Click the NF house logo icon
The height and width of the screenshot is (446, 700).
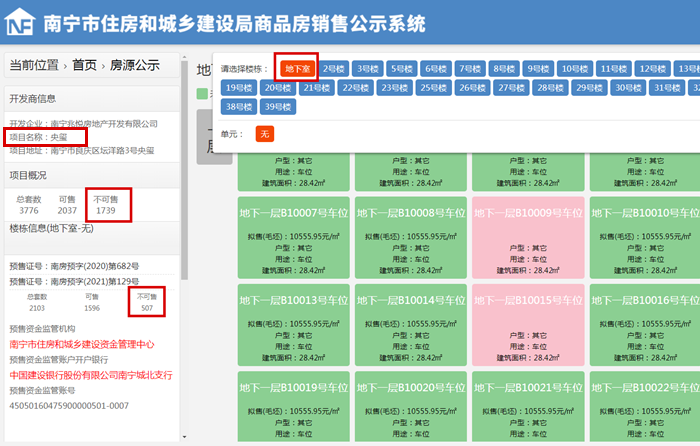click(20, 21)
